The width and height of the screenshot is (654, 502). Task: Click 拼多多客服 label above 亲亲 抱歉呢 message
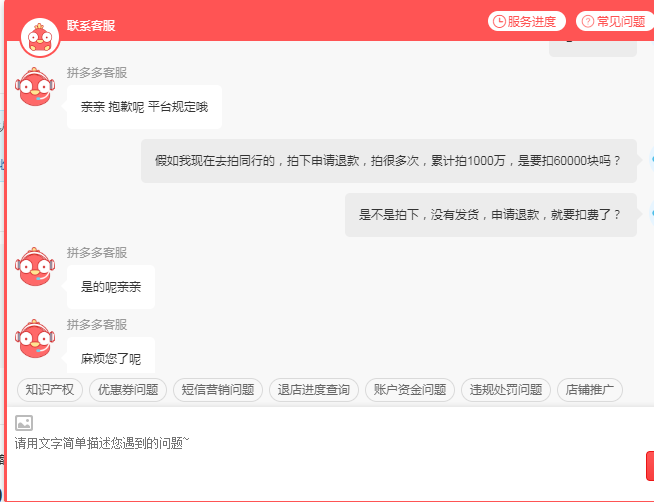[97, 73]
